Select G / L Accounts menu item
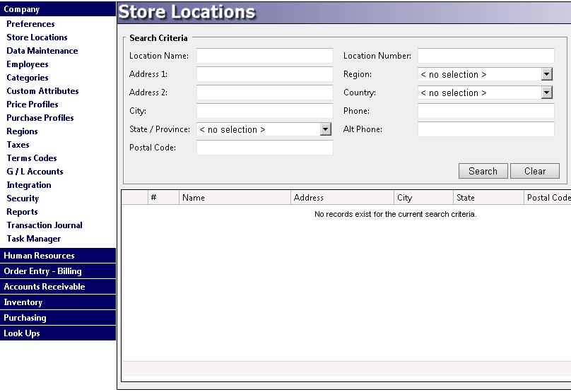 point(35,172)
